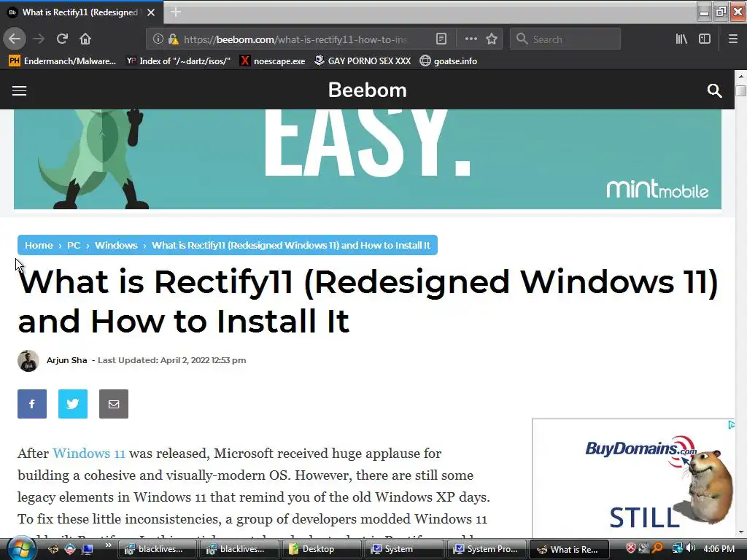Follow the Windows 11 link in the text
The width and height of the screenshot is (747, 560).
coord(88,453)
